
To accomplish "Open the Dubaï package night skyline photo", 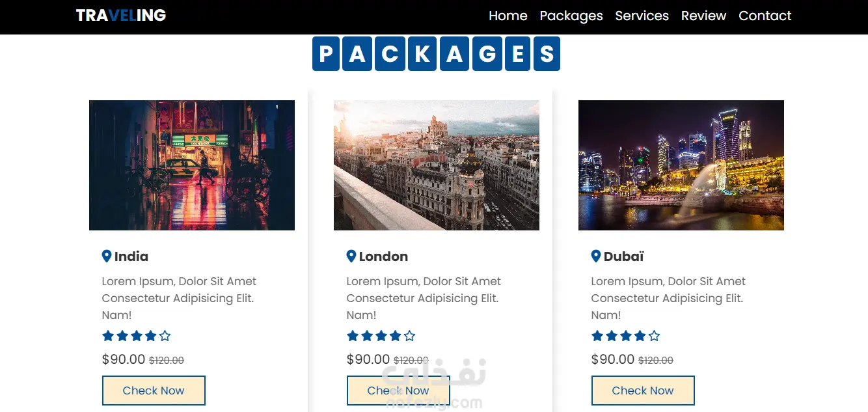I will pos(681,165).
